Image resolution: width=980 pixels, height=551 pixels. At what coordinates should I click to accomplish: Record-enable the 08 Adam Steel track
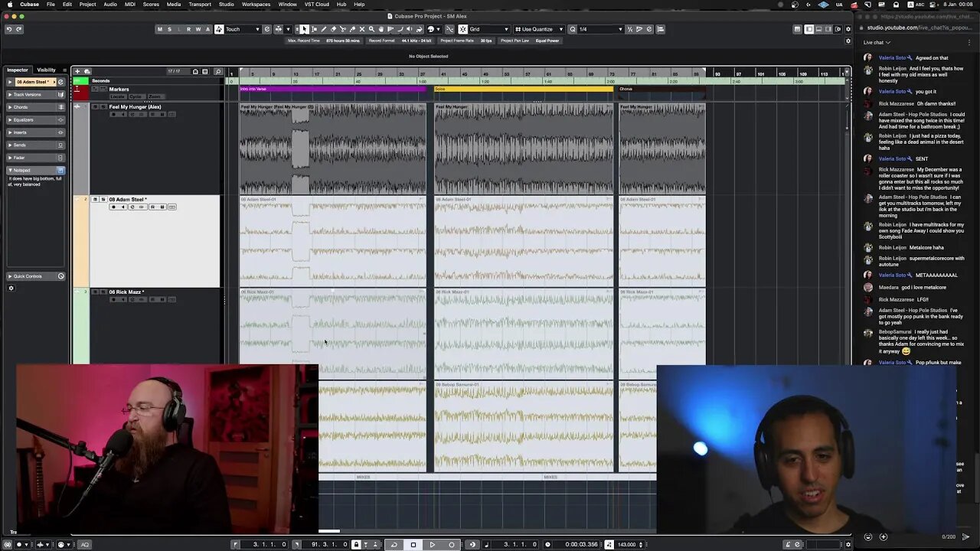coord(113,207)
